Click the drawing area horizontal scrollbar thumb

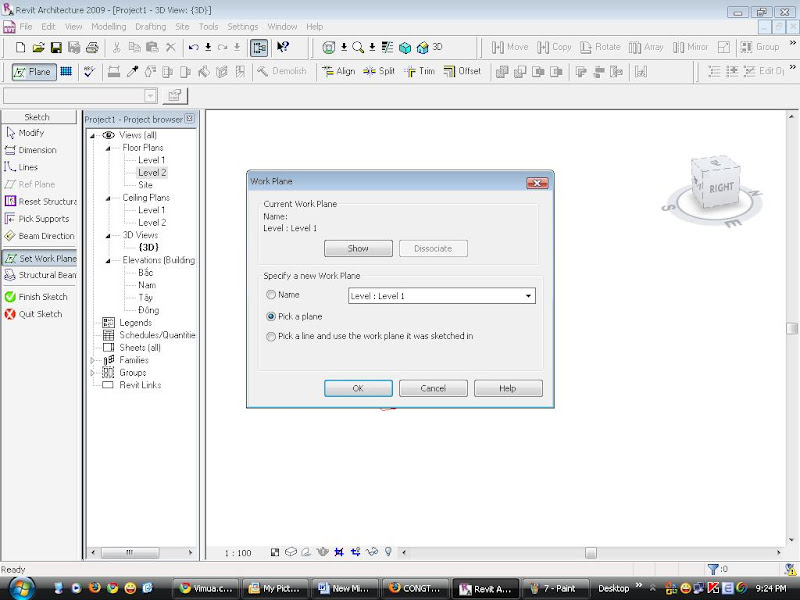tap(591, 553)
